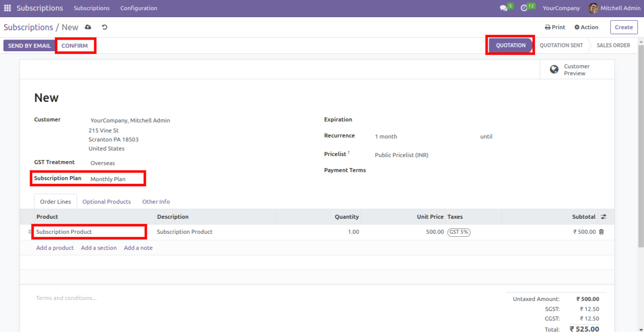Click the cloud save icon
The width and height of the screenshot is (644, 332).
88,27
